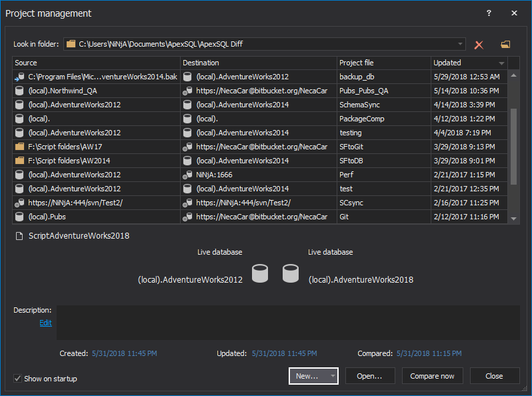Click the left live database icon in preview
The image size is (532, 396).
(259, 273)
